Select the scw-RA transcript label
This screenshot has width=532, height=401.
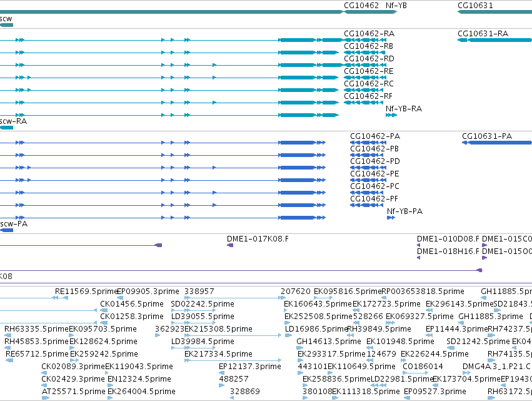(x=13, y=121)
